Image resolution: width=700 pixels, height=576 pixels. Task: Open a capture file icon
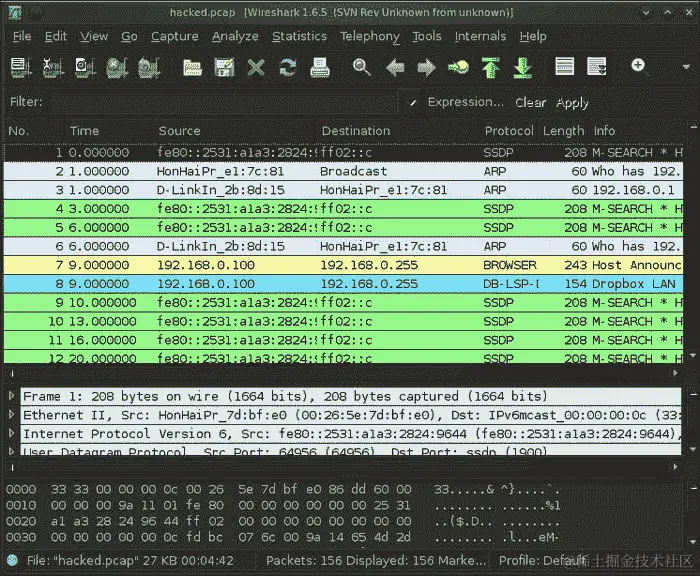pos(192,67)
